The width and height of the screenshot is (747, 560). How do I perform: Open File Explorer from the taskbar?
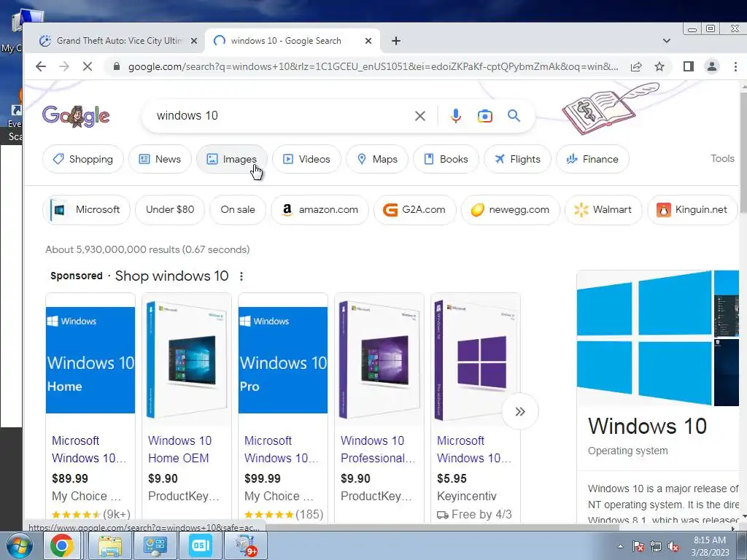(x=110, y=545)
